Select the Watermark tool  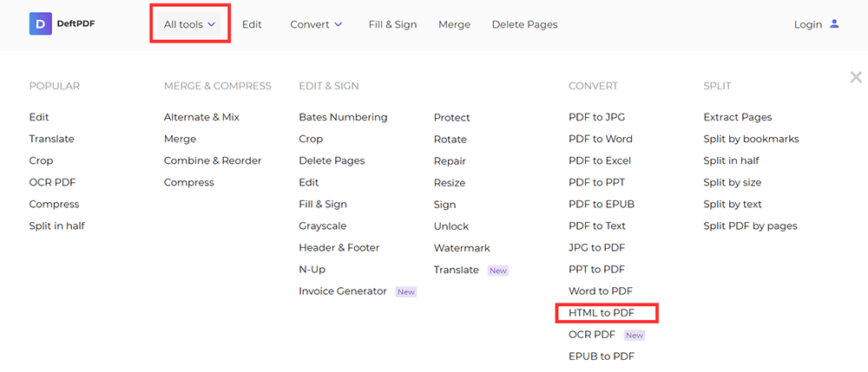pos(462,248)
